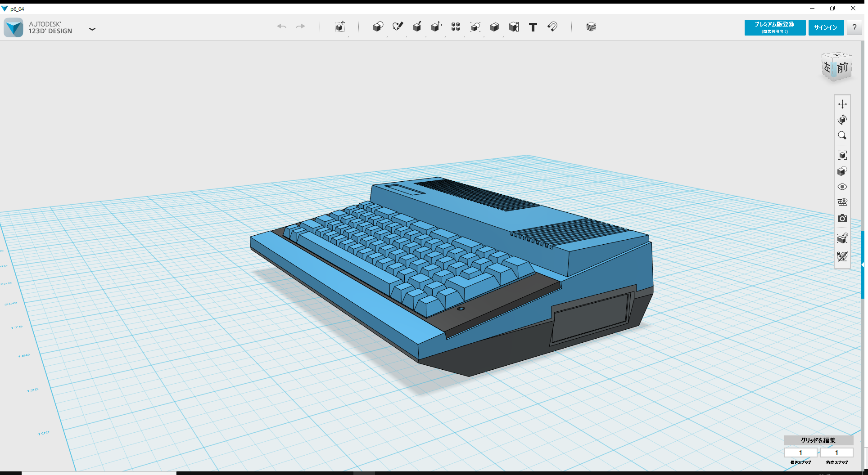The width and height of the screenshot is (868, 475).
Task: Open the Measure tool
Action: point(514,27)
